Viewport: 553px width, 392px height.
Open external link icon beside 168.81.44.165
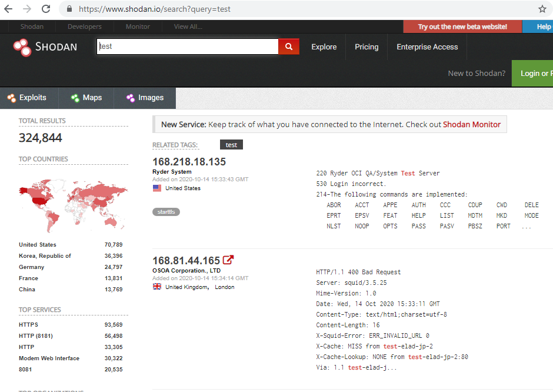tap(228, 260)
